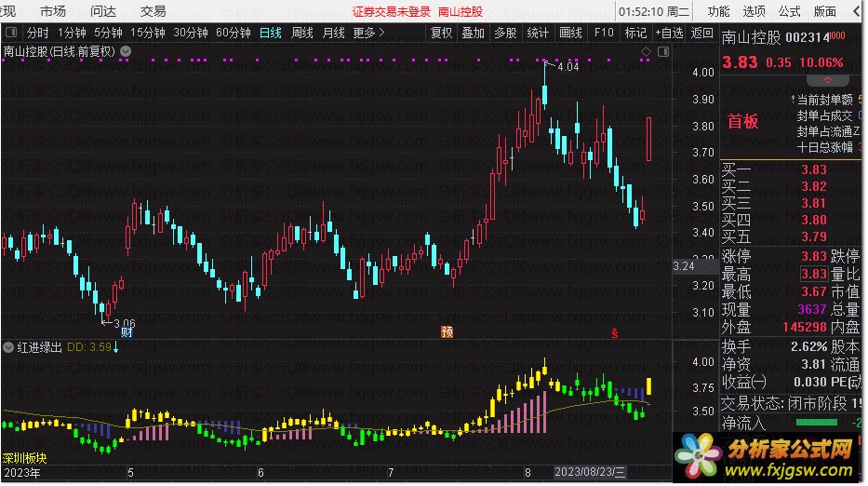The image size is (868, 486).
Task: Open the 交易 menu
Action: pos(154,11)
